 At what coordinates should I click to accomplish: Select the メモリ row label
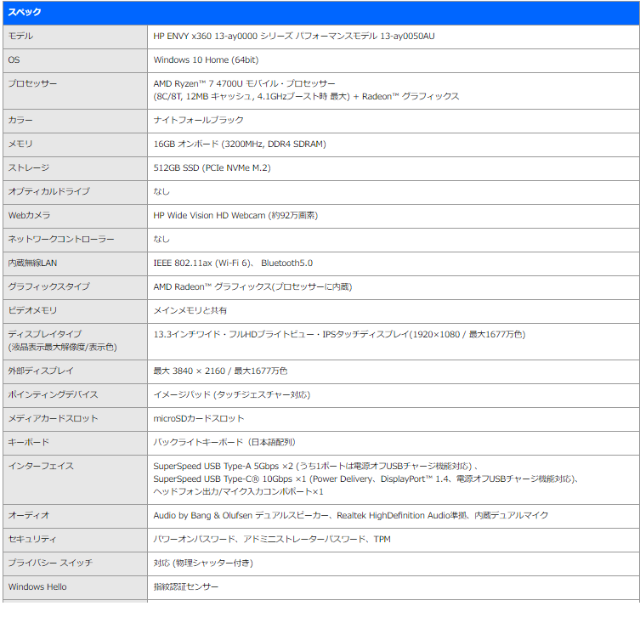(20, 144)
